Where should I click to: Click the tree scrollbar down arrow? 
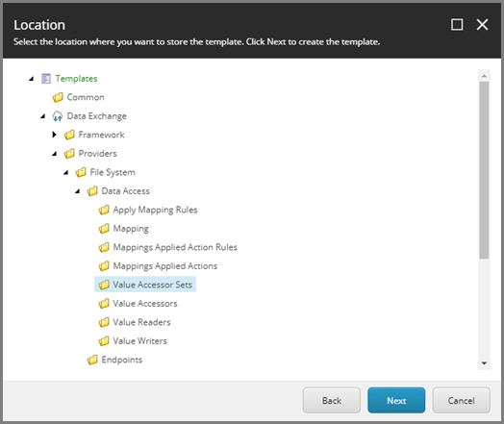(484, 363)
